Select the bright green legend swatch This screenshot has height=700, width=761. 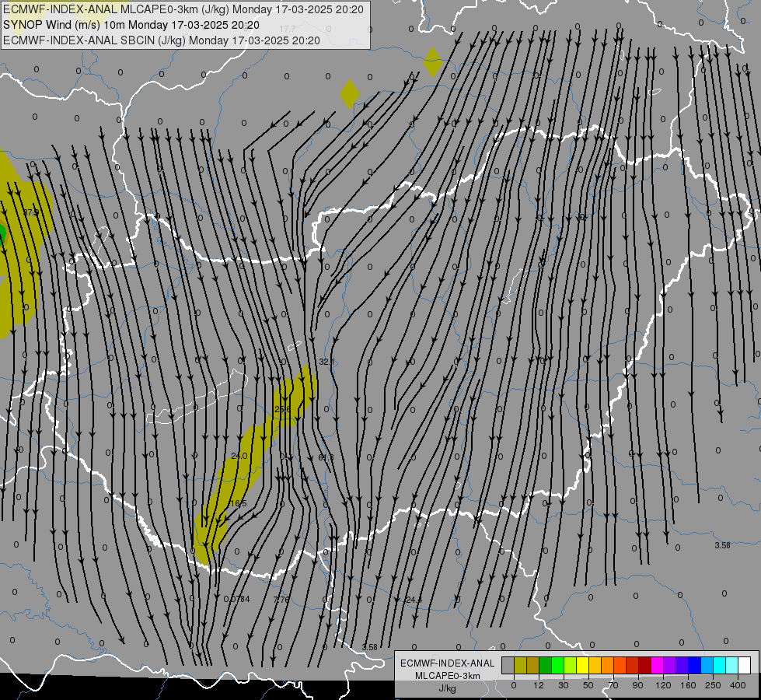tap(558, 665)
